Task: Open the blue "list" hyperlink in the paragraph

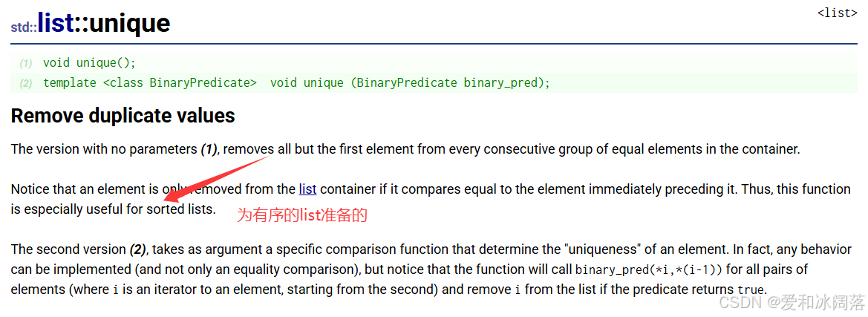Action: pyautogui.click(x=307, y=189)
